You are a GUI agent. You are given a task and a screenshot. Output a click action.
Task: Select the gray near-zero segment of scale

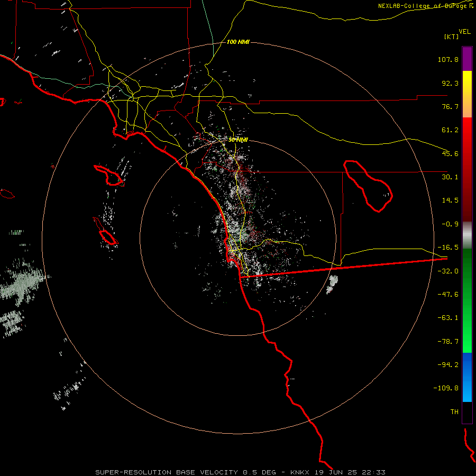467,235
